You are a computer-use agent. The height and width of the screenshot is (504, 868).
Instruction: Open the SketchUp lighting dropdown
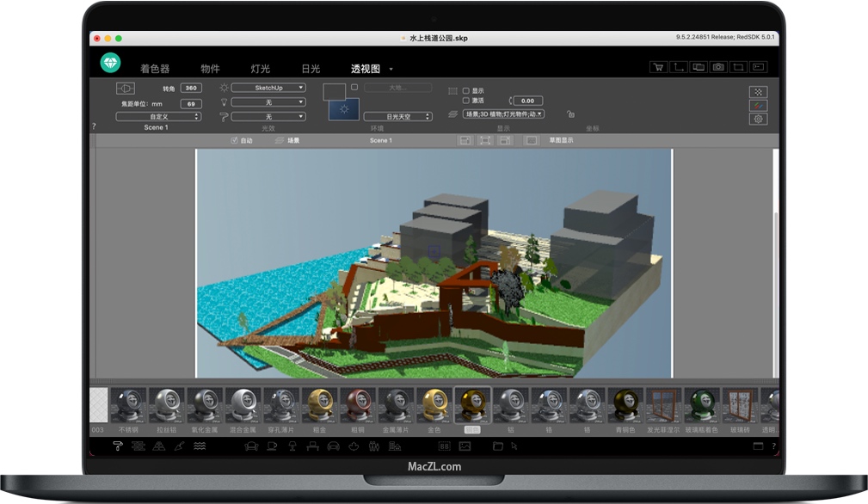268,88
